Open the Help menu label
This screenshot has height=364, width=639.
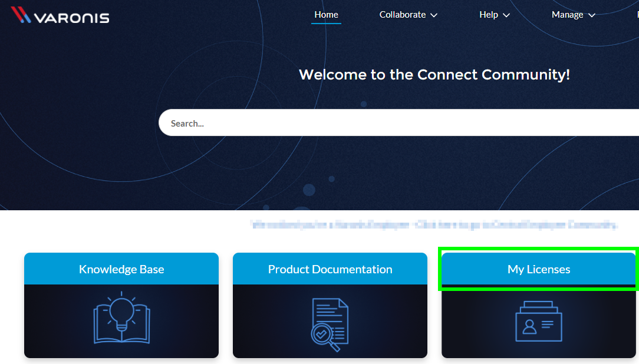pos(488,15)
